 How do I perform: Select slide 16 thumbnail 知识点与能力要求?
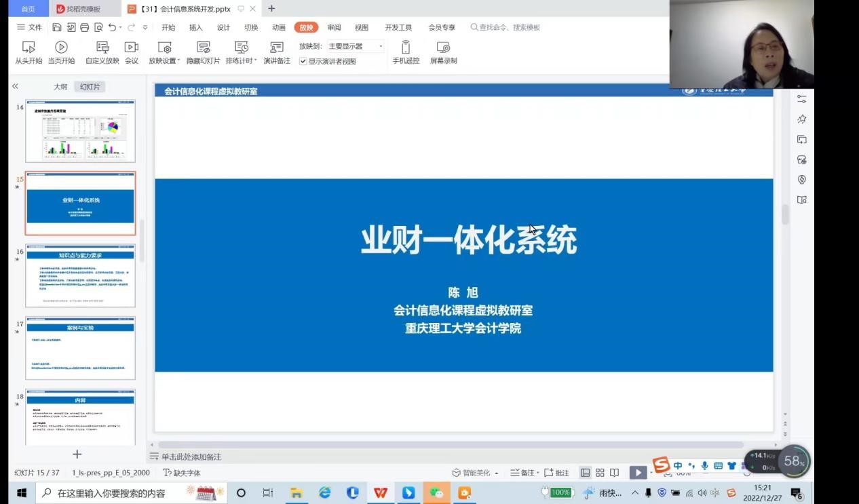pyautogui.click(x=80, y=275)
